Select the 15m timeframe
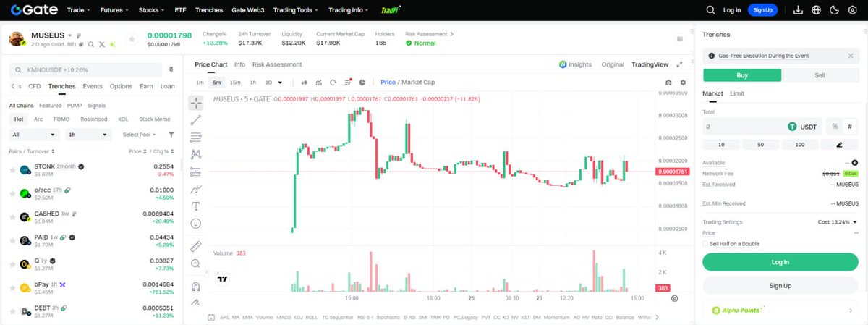 pyautogui.click(x=234, y=83)
